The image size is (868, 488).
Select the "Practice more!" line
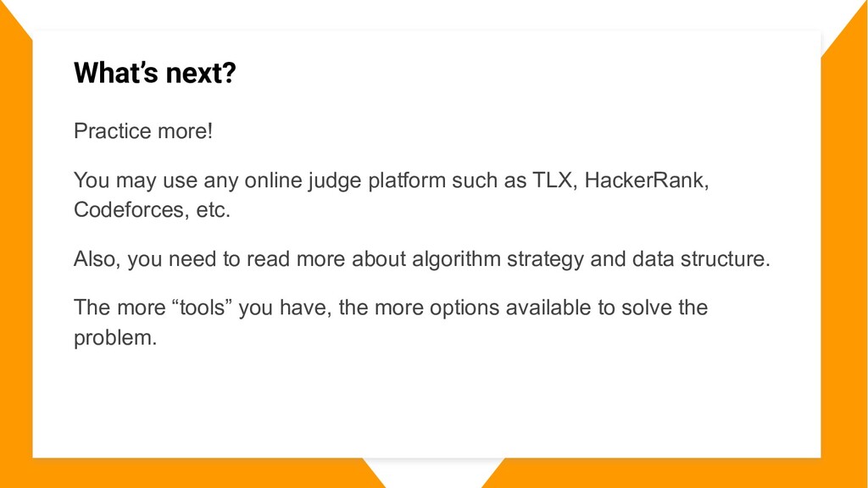coord(142,131)
